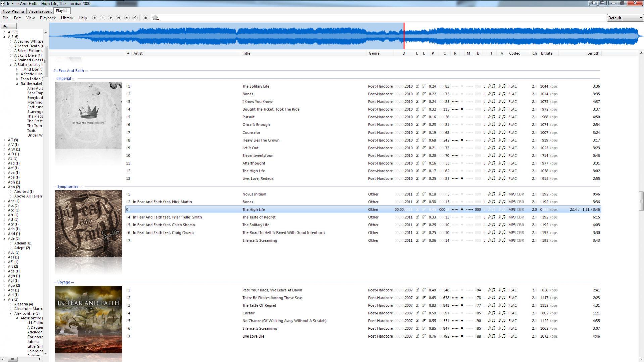Collapse the A S (6) tree node
The width and height of the screenshot is (644, 362).
point(4,37)
